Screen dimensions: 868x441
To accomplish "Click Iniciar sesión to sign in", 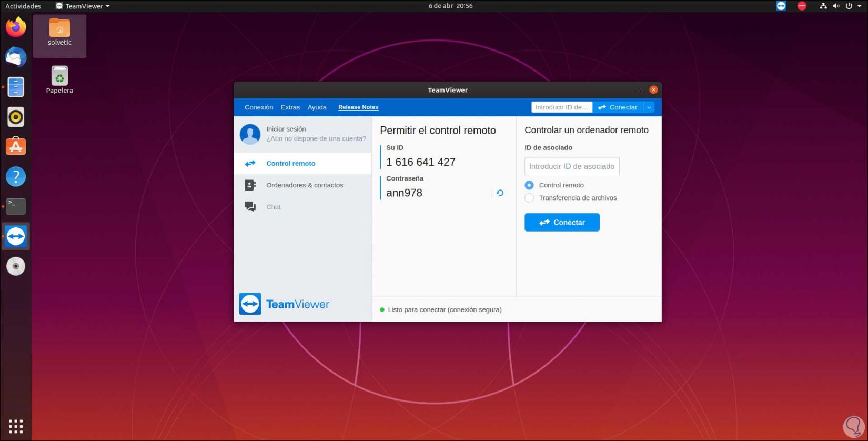I will pyautogui.click(x=286, y=129).
